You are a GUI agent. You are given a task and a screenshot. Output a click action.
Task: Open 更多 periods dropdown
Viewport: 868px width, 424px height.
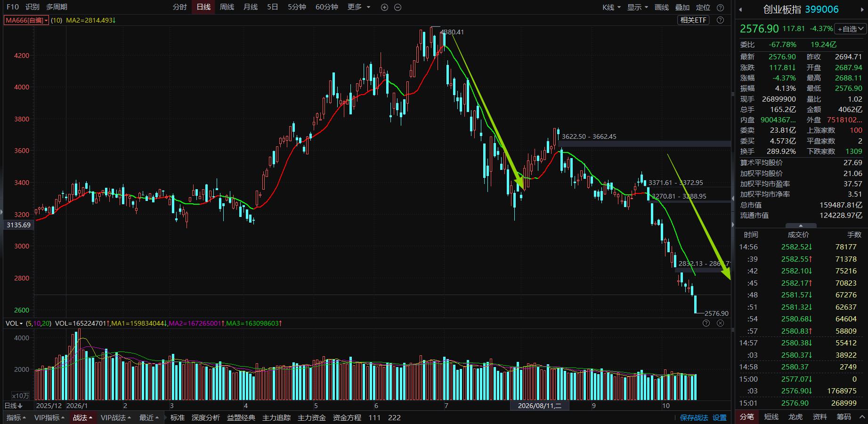(359, 7)
